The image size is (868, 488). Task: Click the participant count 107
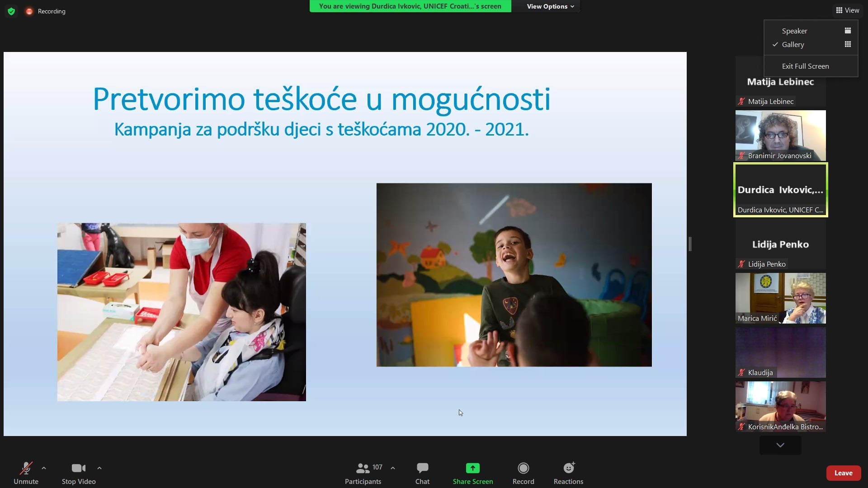pos(377,467)
